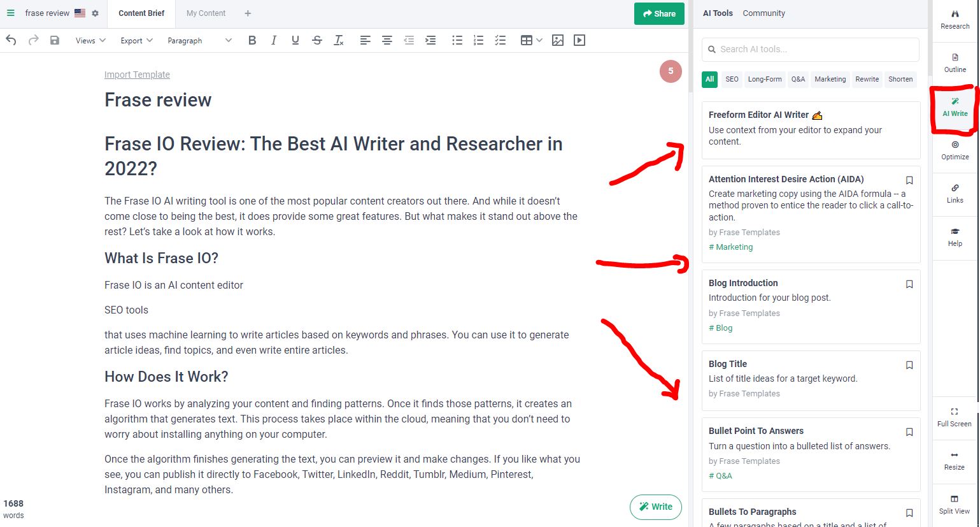Viewport: 980px width, 527px height.
Task: Click the # Q&A tag link
Action: pyautogui.click(x=721, y=476)
